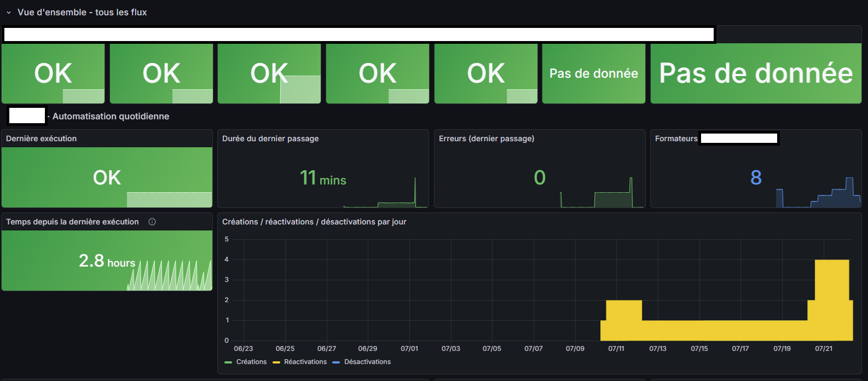Screen dimensions: 868x381
Task: Click the "07/01" x-axis label
Action: click(x=409, y=349)
